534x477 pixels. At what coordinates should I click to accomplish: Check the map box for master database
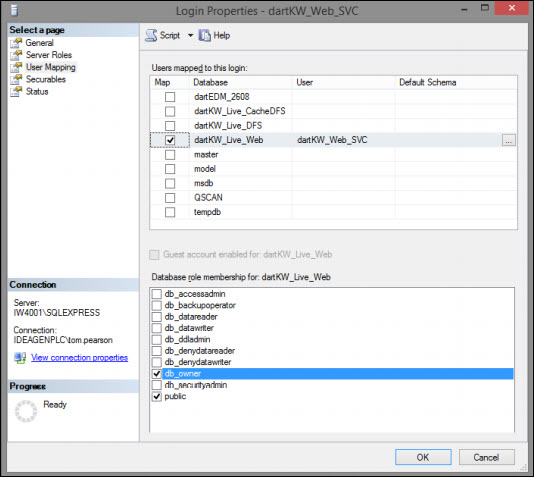(x=170, y=155)
